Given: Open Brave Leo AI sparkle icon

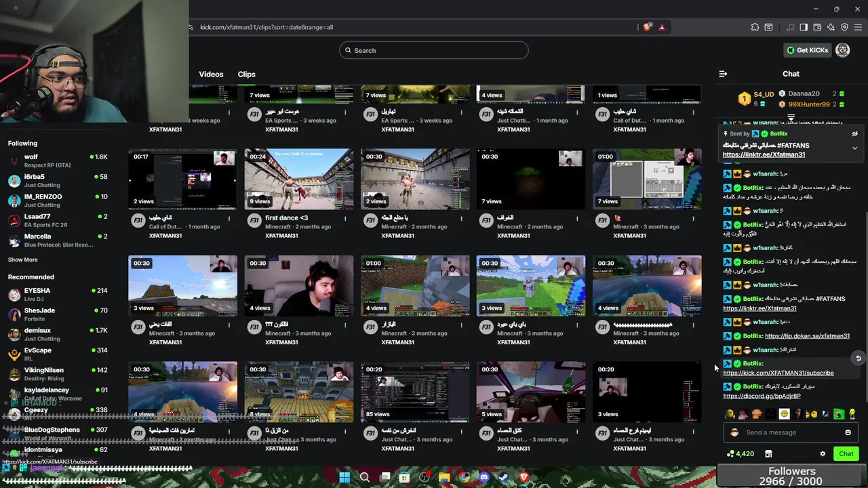Looking at the screenshot, I should tap(831, 27).
